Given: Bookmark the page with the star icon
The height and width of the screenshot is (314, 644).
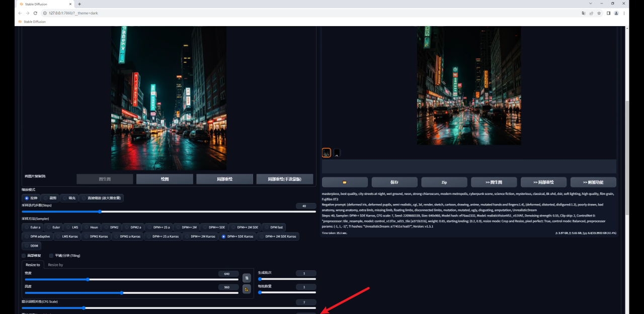Looking at the screenshot, I should (x=599, y=13).
